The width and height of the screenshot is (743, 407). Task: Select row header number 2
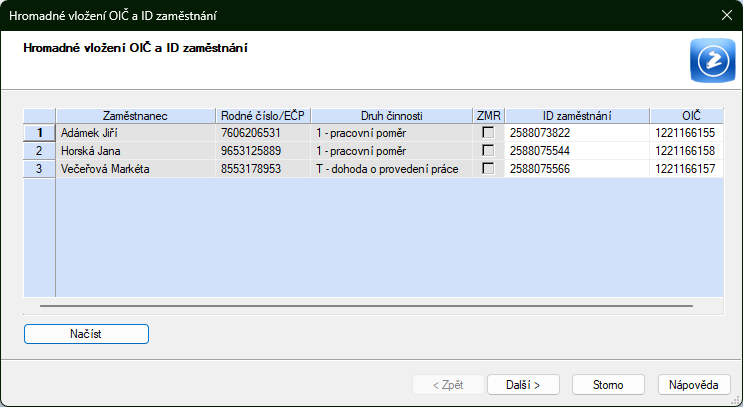[x=39, y=150]
